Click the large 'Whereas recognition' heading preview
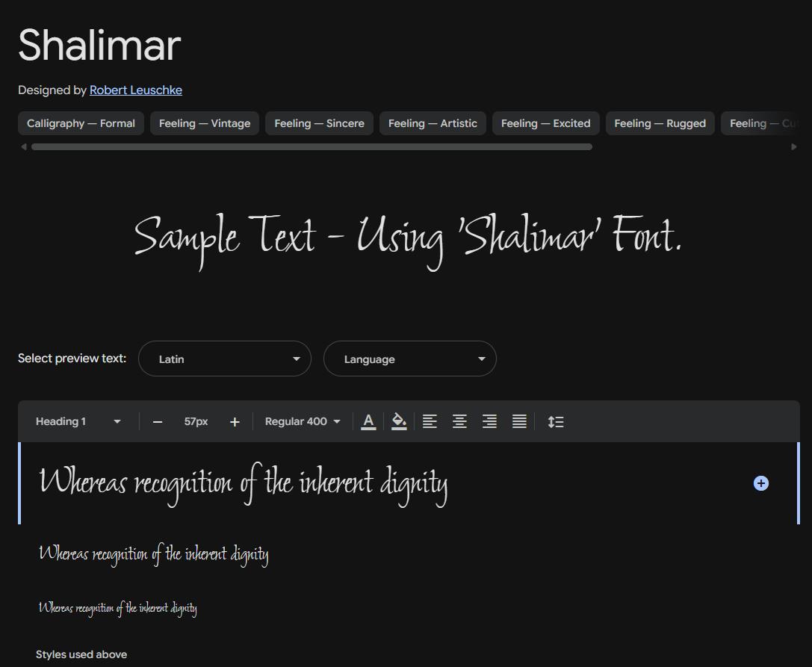 tap(244, 484)
